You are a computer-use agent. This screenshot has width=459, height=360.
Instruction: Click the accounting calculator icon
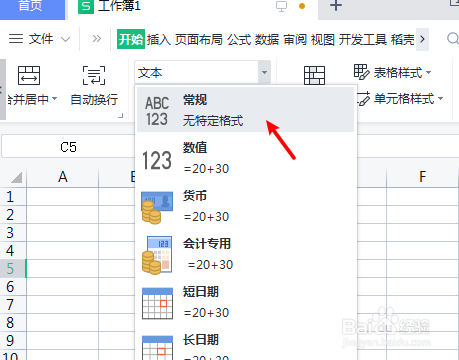(x=157, y=255)
